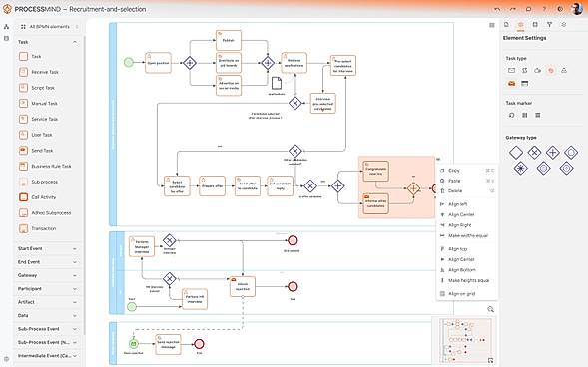Select exclusive gateway type with X marker
The image size is (588, 367).
pos(534,153)
